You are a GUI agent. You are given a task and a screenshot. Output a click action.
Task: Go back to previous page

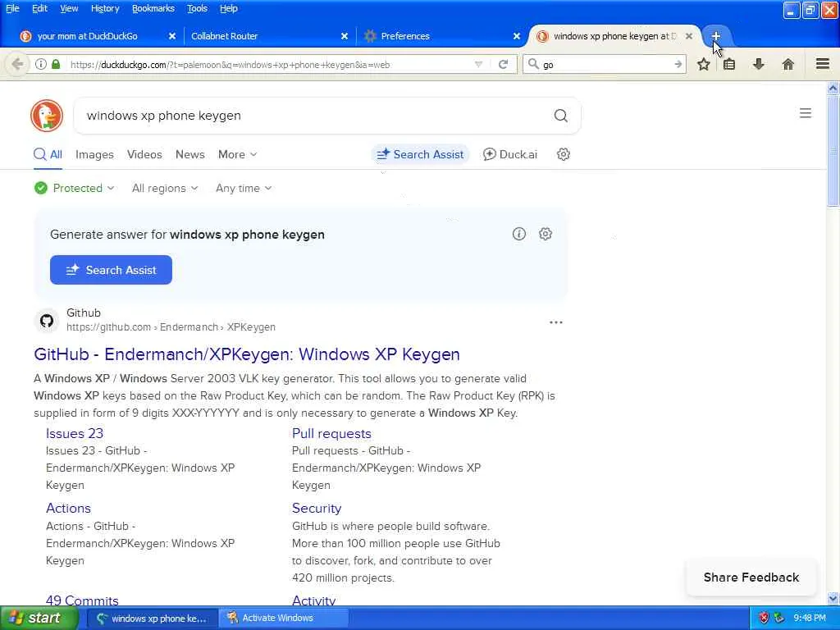tap(17, 64)
